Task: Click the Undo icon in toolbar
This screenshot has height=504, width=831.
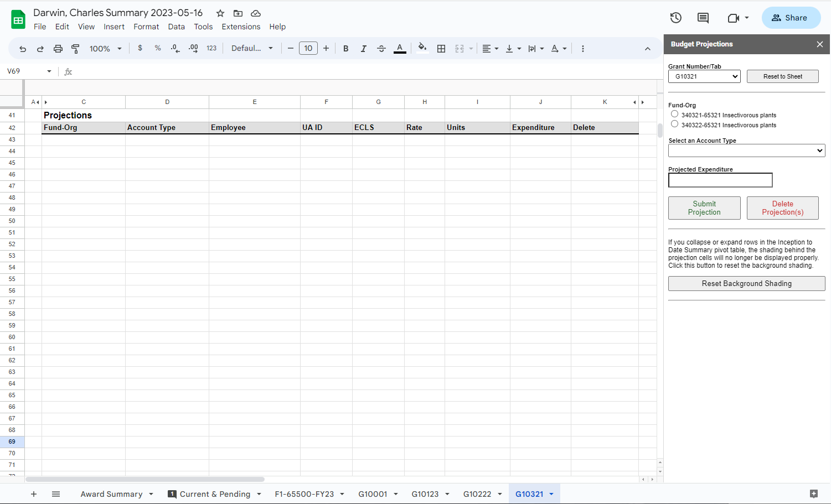Action: pyautogui.click(x=23, y=49)
